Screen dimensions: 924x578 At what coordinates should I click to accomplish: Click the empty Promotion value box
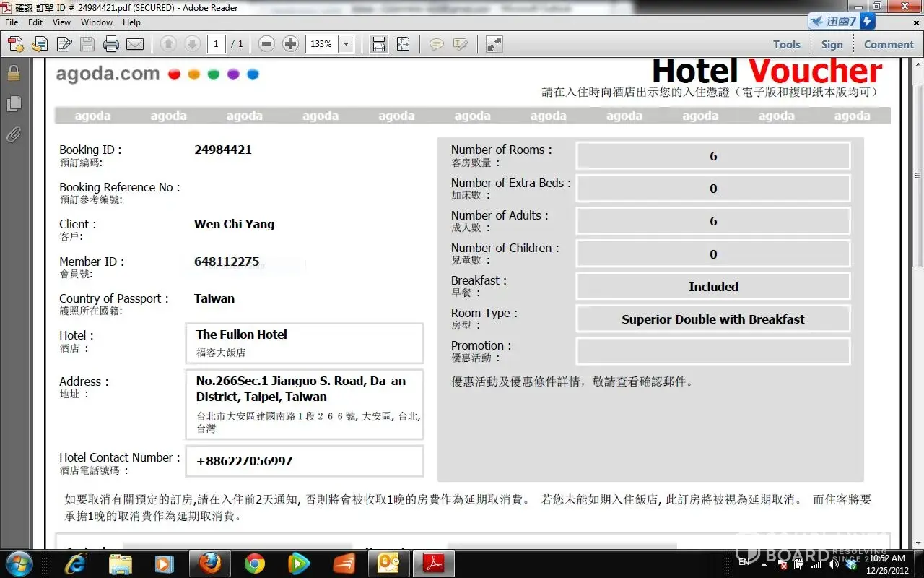713,352
